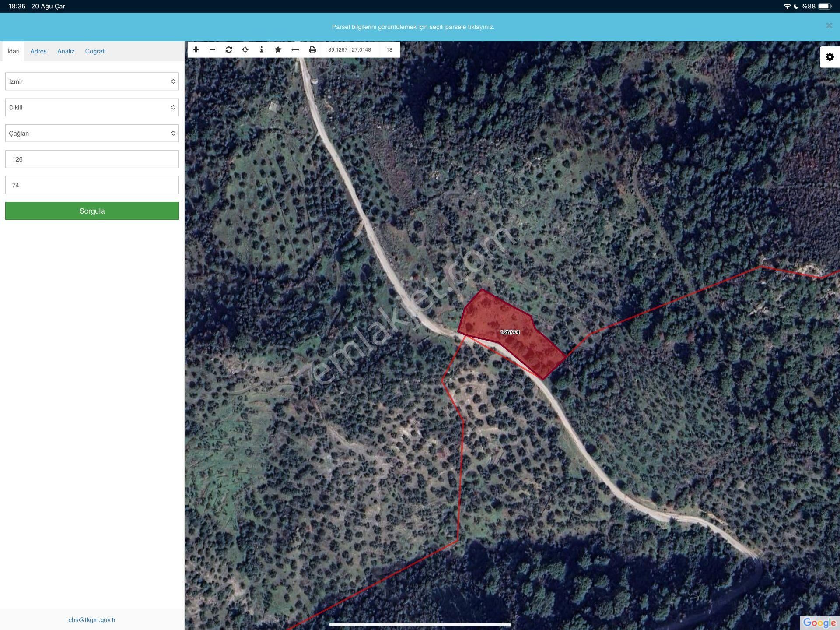Switch to the Adres tab
The height and width of the screenshot is (630, 840).
(x=38, y=51)
